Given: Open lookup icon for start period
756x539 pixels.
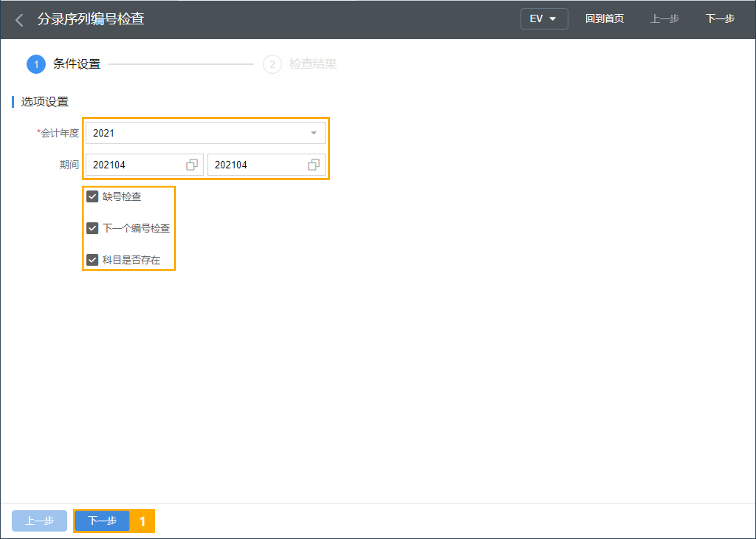Looking at the screenshot, I should pyautogui.click(x=192, y=165).
